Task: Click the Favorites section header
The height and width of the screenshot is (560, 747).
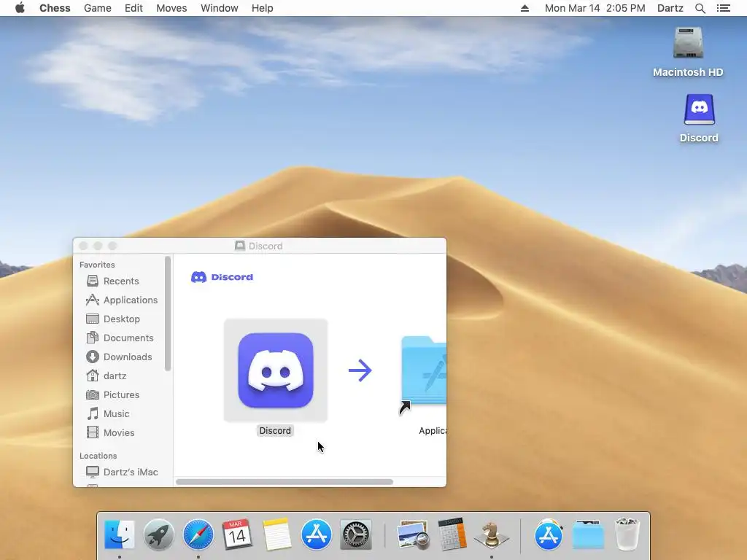Action: coord(97,265)
